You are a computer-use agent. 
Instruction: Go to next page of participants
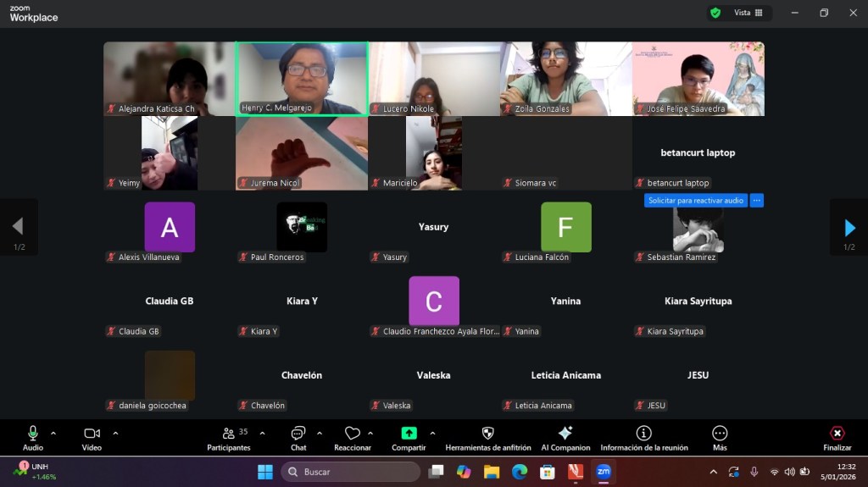(849, 227)
